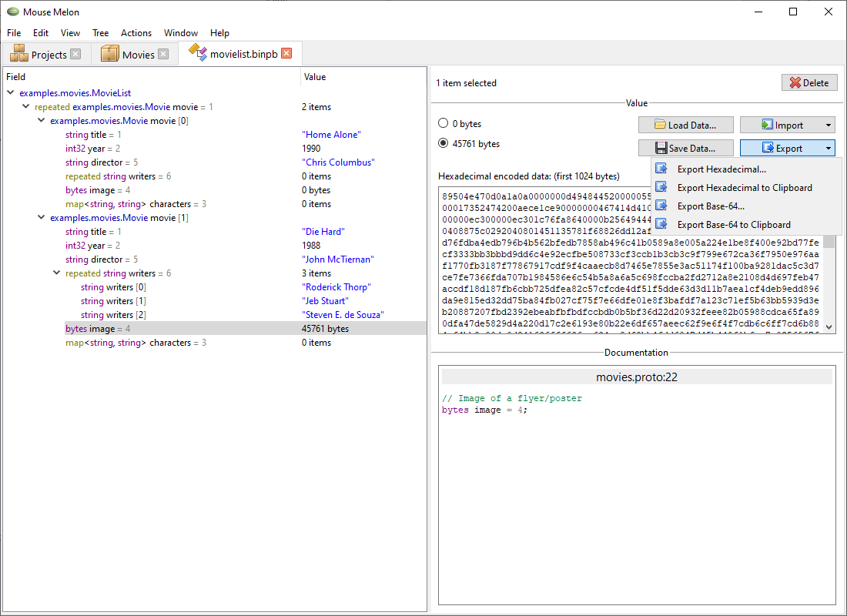This screenshot has height=616, width=847.
Task: Click the movielist.binpb tab file icon
Action: click(x=198, y=53)
